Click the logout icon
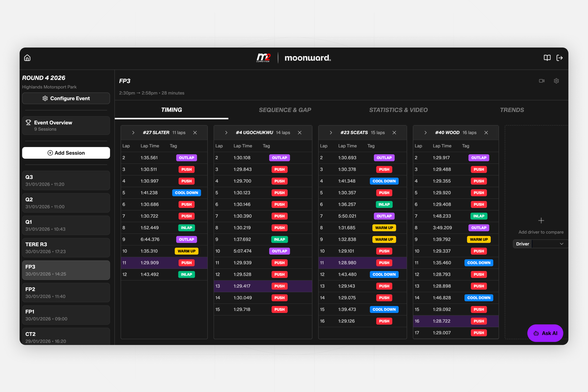The image size is (588, 392). pos(560,58)
